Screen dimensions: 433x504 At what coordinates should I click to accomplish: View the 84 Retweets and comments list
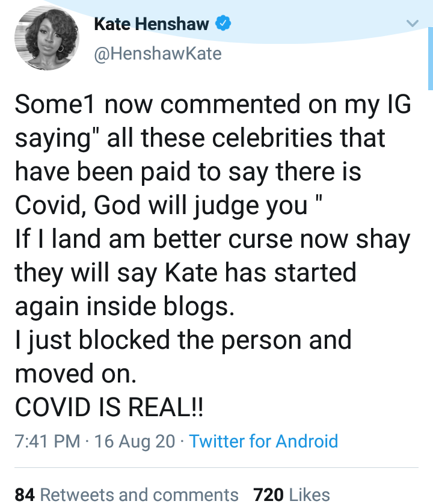126,494
